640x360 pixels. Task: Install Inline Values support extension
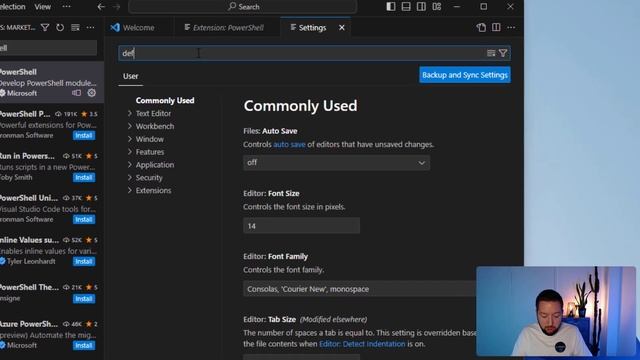(x=84, y=261)
